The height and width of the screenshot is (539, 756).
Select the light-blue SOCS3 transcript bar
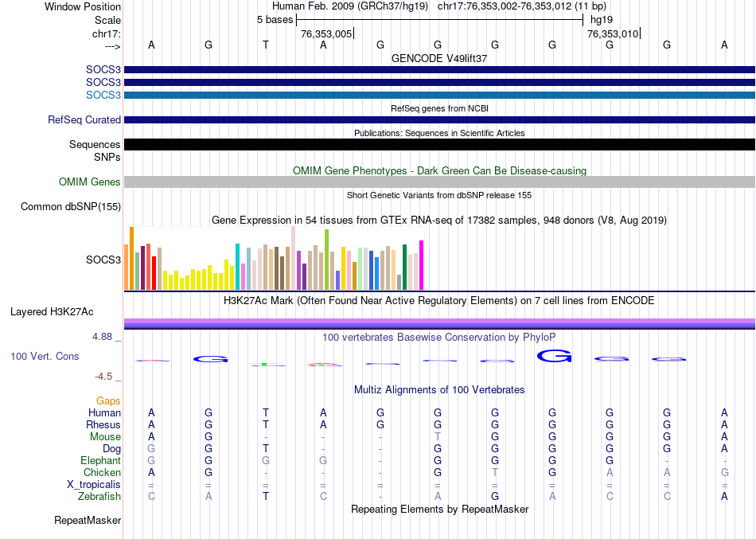[439, 95]
